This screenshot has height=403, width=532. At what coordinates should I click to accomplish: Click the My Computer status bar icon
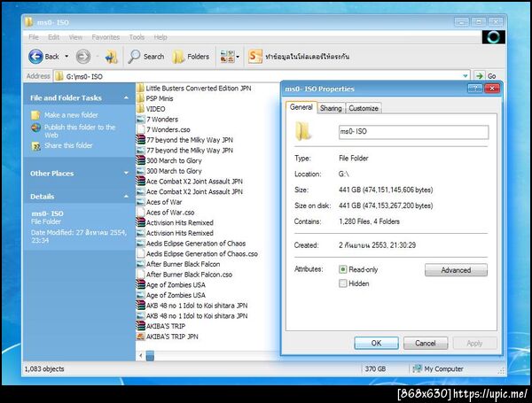(x=417, y=368)
